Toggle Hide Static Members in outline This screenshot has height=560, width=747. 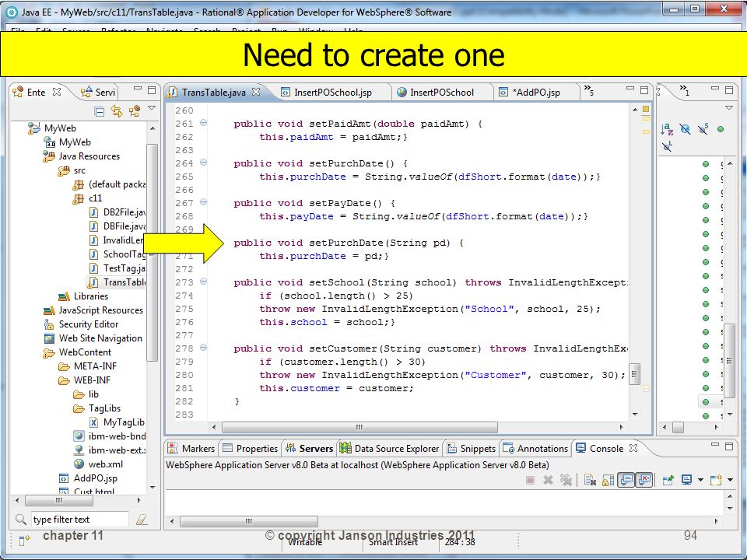click(x=703, y=128)
